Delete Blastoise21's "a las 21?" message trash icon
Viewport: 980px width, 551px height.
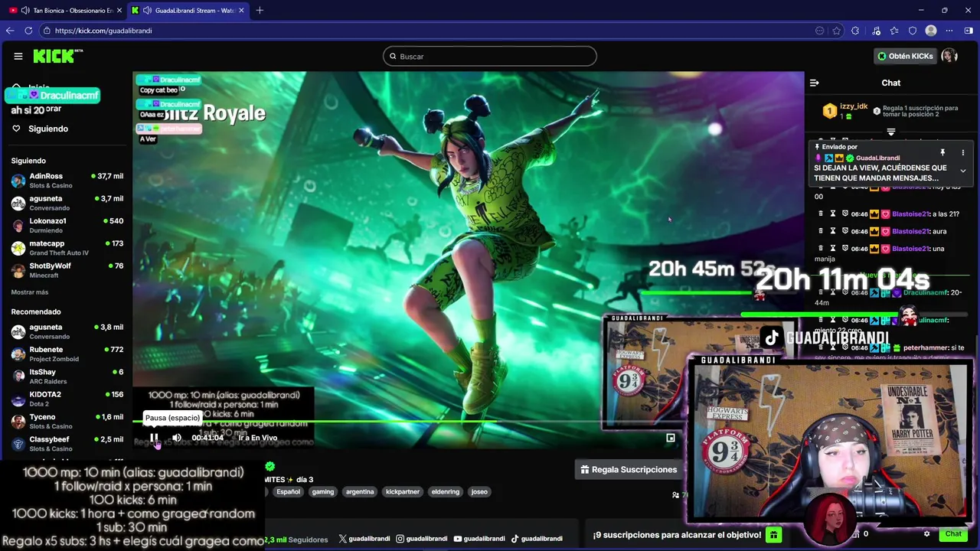[x=821, y=214]
